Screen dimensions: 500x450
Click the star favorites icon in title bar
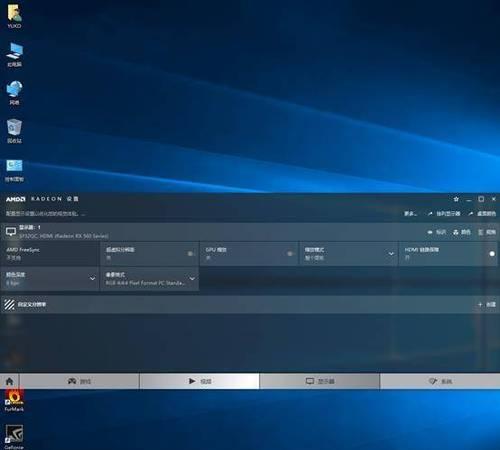point(456,199)
